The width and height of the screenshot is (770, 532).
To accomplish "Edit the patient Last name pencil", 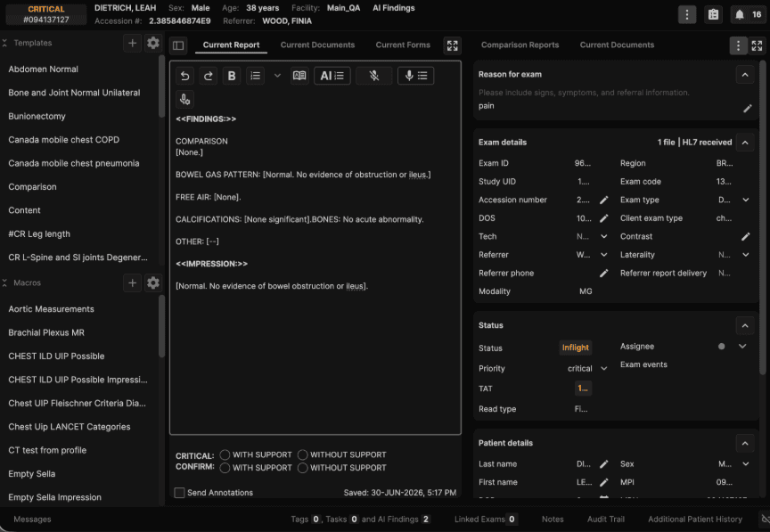I will 604,464.
